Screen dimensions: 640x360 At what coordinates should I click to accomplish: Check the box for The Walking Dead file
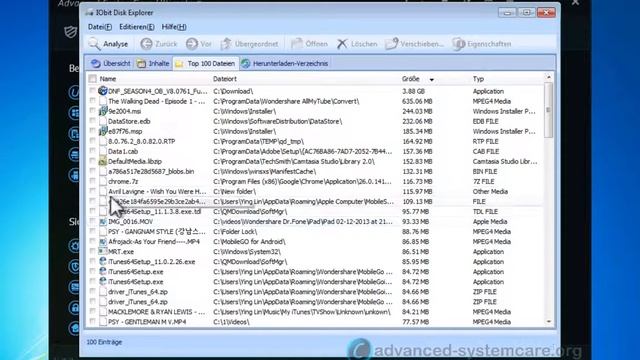coord(93,101)
